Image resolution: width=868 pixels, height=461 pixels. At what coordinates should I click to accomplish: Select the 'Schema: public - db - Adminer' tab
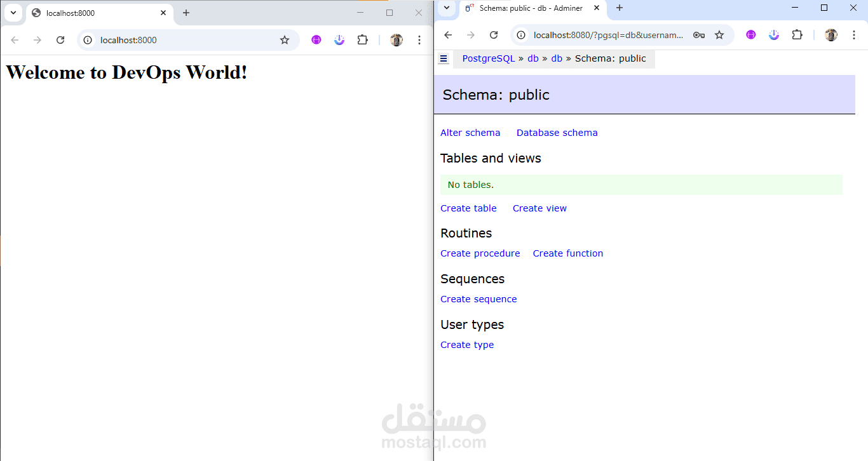(x=532, y=8)
